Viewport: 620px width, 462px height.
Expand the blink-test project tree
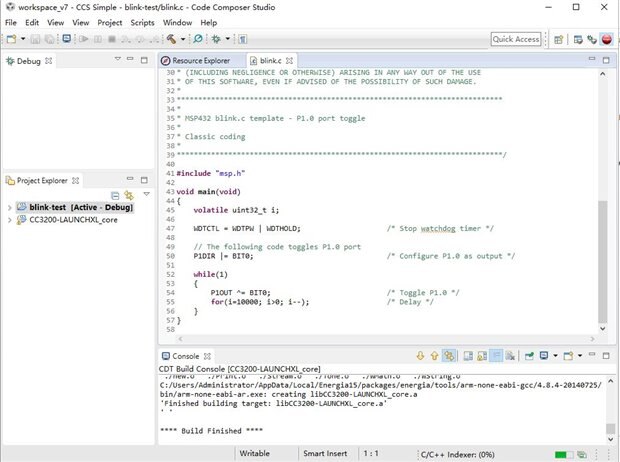pyautogui.click(x=9, y=207)
